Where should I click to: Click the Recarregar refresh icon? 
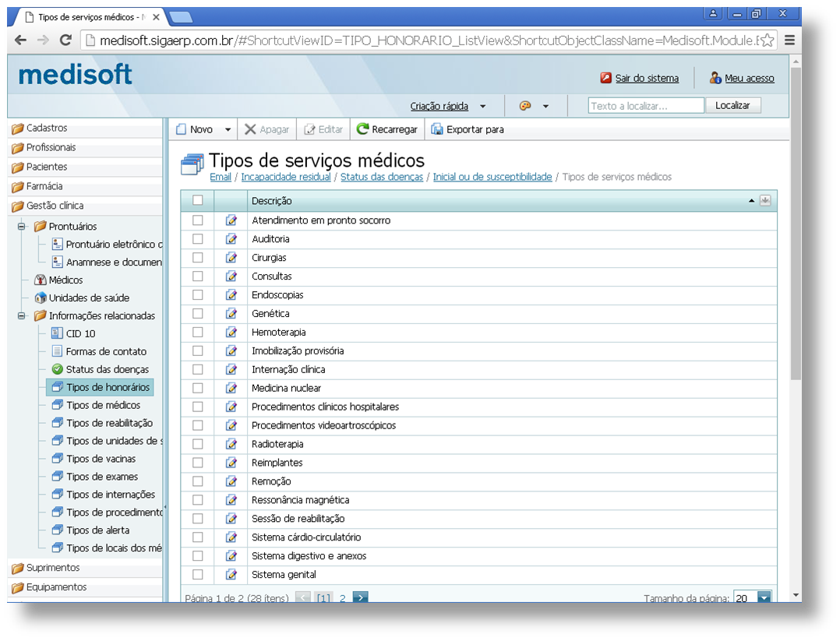pyautogui.click(x=362, y=129)
